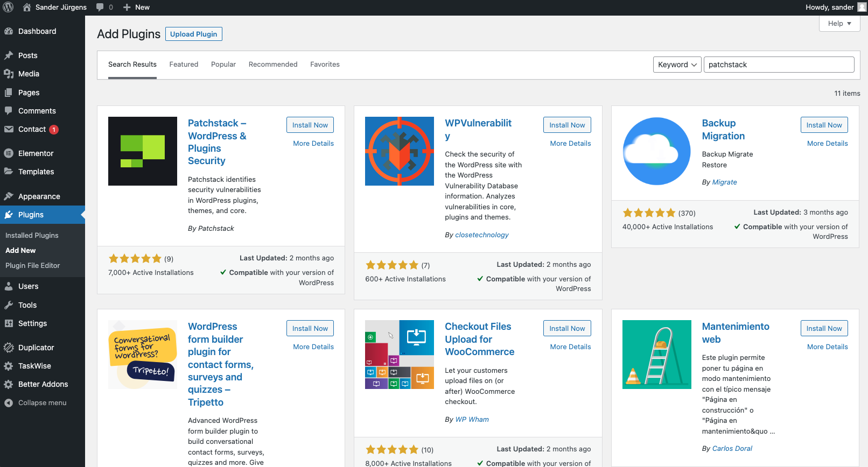Click the Backup Migration cloud thumbnail
The width and height of the screenshot is (868, 467).
click(x=657, y=151)
